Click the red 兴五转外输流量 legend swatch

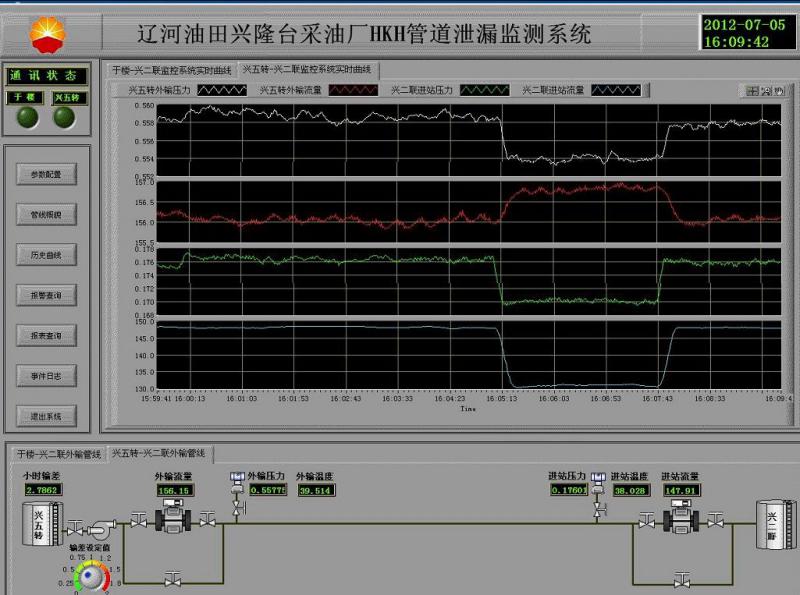click(353, 90)
